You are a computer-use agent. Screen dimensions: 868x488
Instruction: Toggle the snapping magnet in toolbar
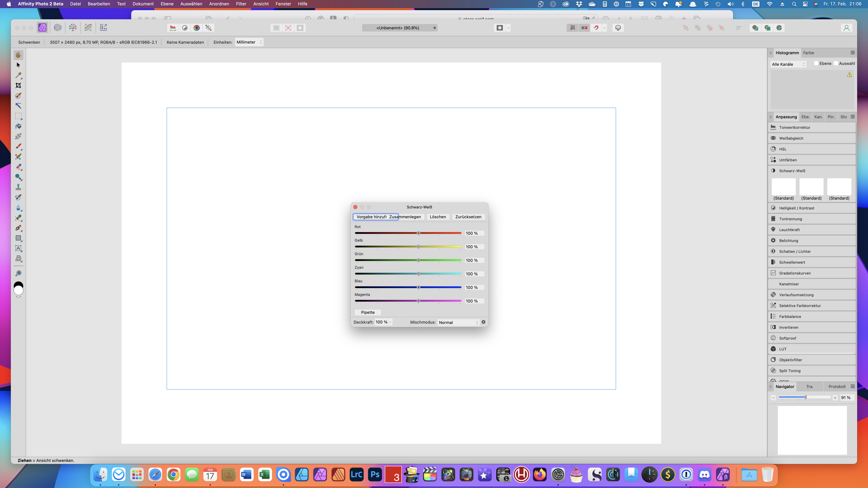[x=596, y=28]
